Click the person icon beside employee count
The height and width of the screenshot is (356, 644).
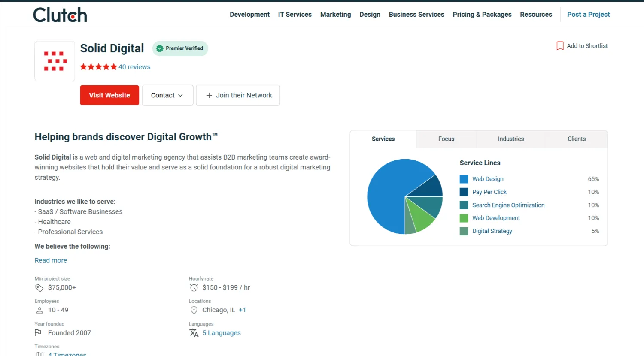(x=39, y=310)
